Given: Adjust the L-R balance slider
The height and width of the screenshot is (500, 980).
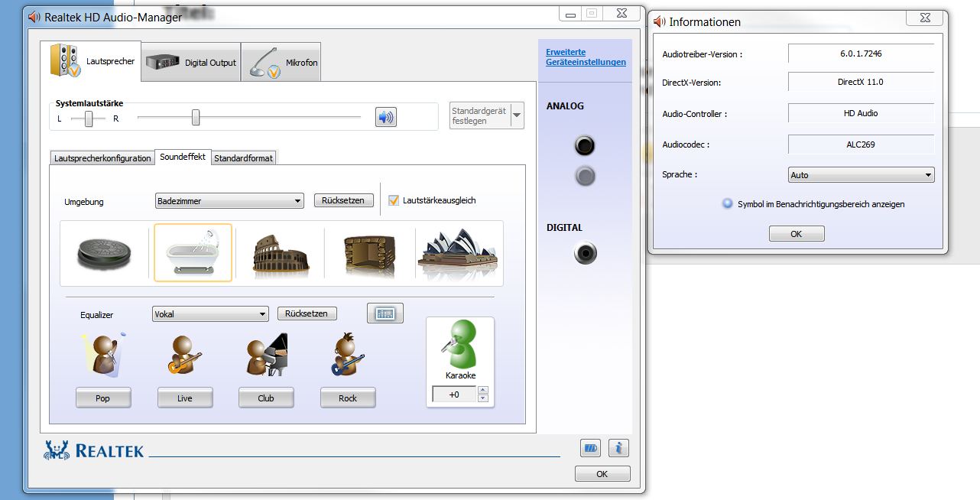Looking at the screenshot, I should coord(89,119).
